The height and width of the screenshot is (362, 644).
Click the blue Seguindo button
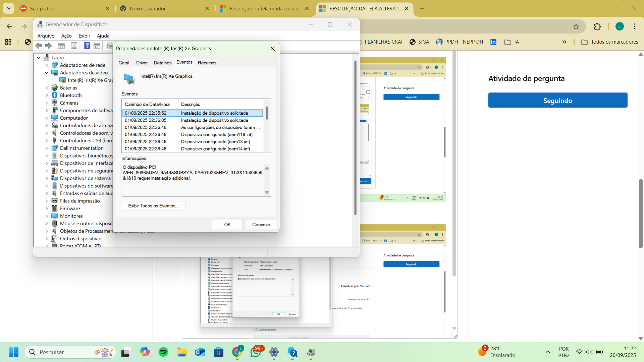point(558,100)
